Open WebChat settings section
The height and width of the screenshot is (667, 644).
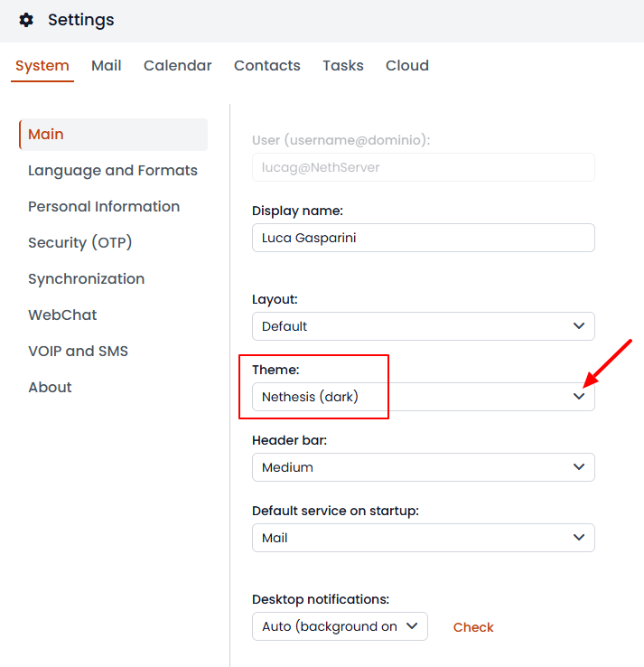[x=62, y=315]
